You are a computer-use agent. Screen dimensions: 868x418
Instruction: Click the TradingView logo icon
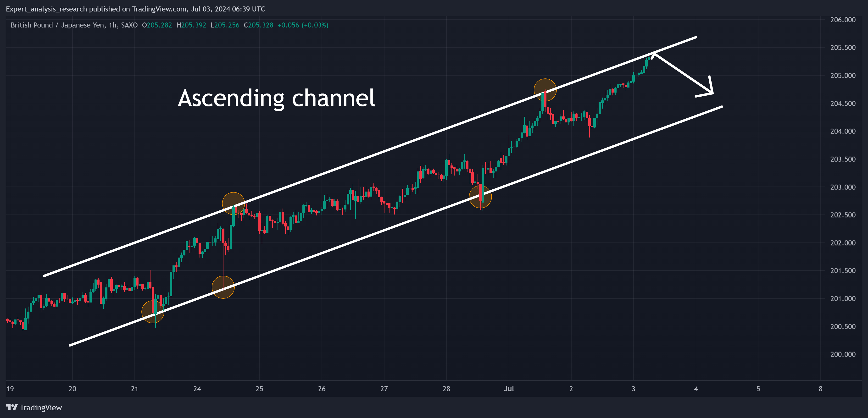[x=12, y=407]
